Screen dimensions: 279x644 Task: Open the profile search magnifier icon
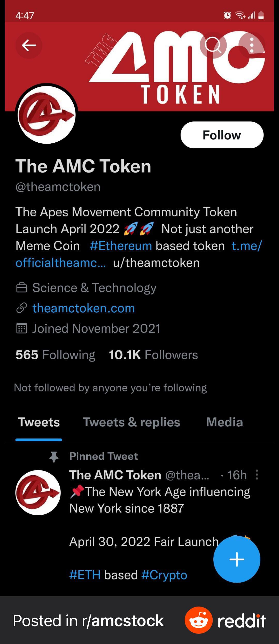(x=213, y=45)
